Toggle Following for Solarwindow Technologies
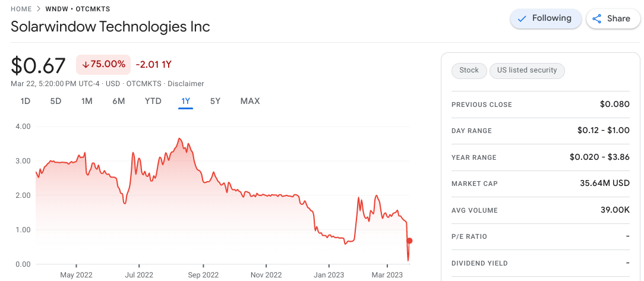The height and width of the screenshot is (281, 644). point(545,18)
